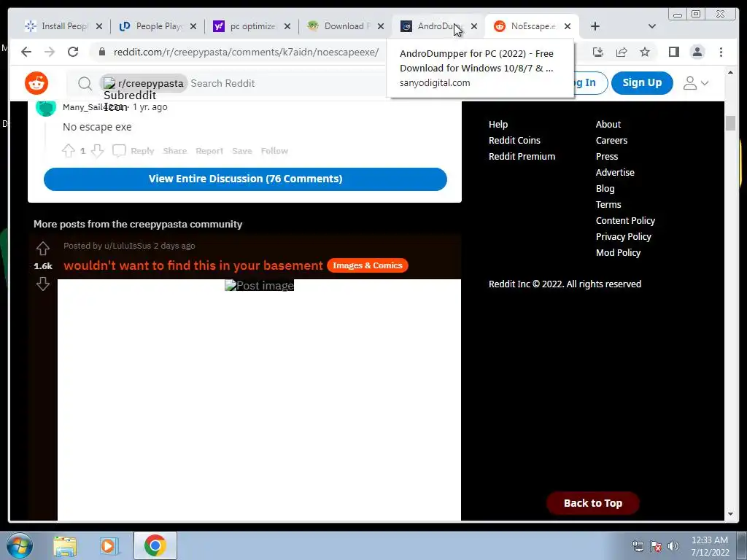The width and height of the screenshot is (747, 560).
Task: Click Save under the comment
Action: [x=242, y=151]
